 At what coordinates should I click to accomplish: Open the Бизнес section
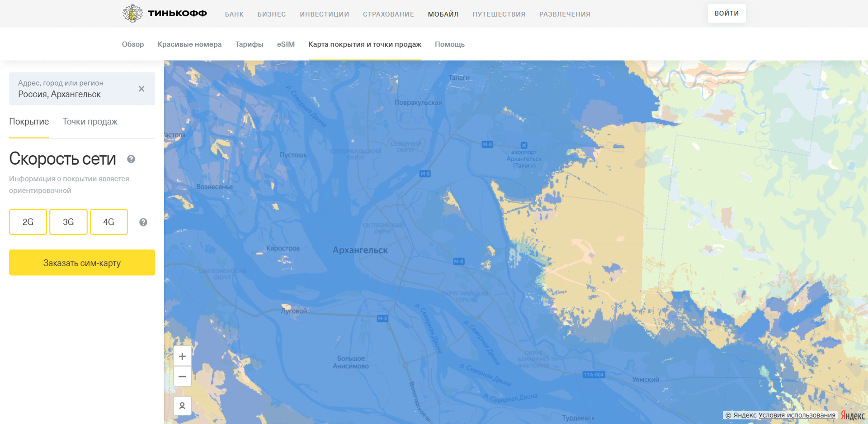tap(272, 14)
